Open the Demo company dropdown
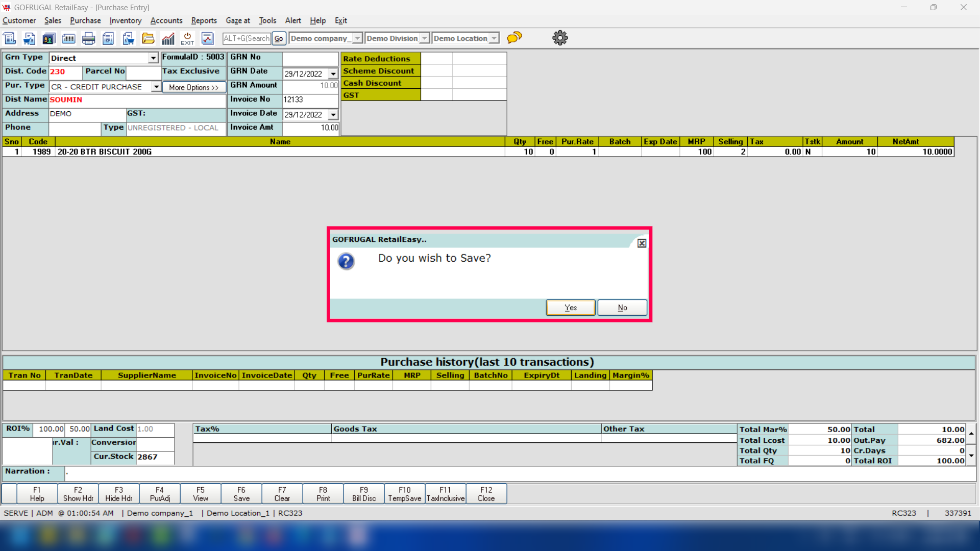980x551 pixels. click(357, 38)
